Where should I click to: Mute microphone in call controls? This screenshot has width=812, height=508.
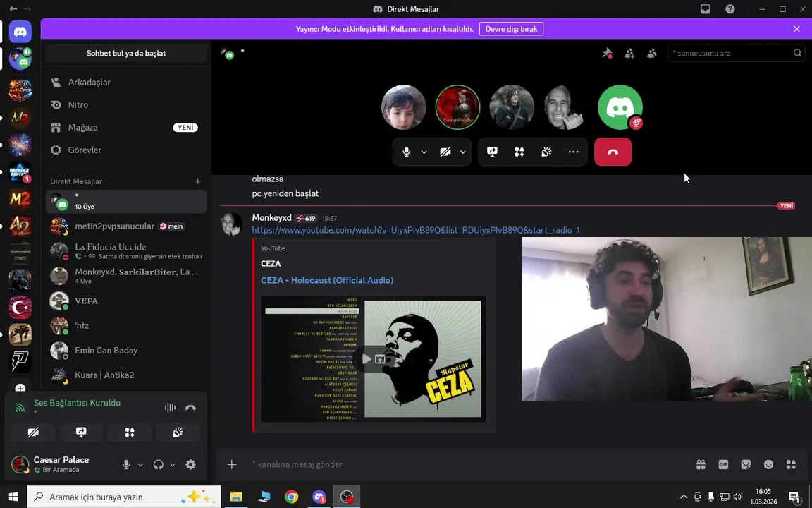coord(407,152)
